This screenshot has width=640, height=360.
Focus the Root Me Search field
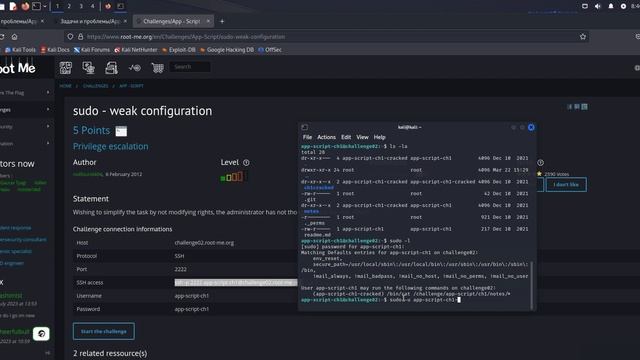point(190,67)
